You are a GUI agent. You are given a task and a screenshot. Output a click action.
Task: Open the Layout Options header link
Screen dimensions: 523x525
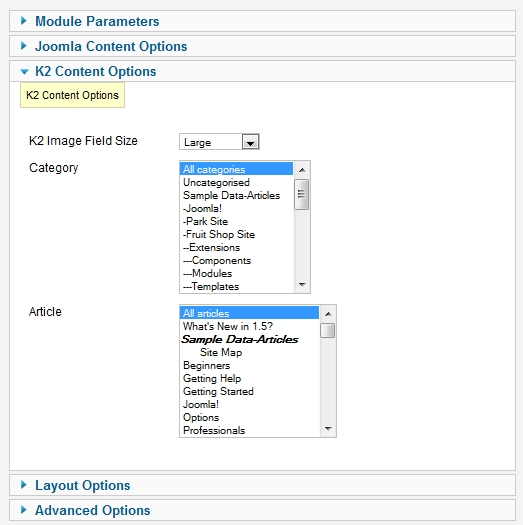coord(82,485)
